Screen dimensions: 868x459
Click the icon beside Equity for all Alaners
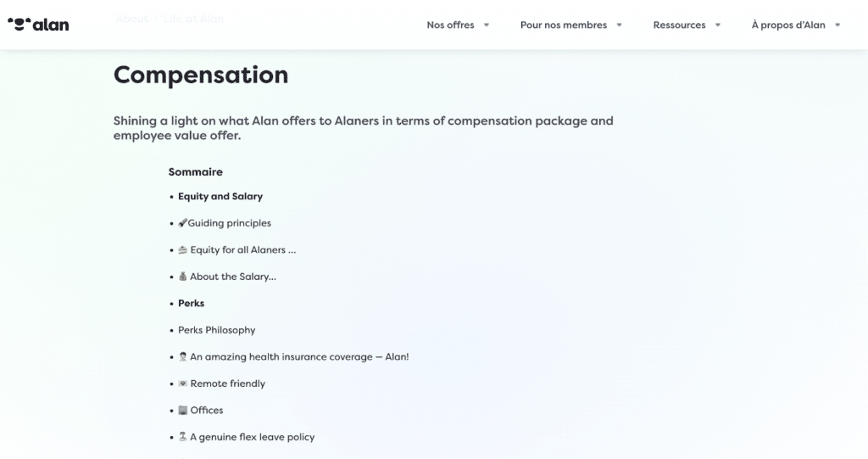pos(183,250)
